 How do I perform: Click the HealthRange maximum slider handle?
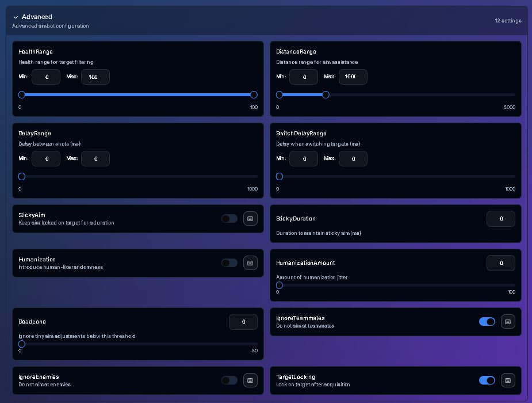tap(254, 94)
